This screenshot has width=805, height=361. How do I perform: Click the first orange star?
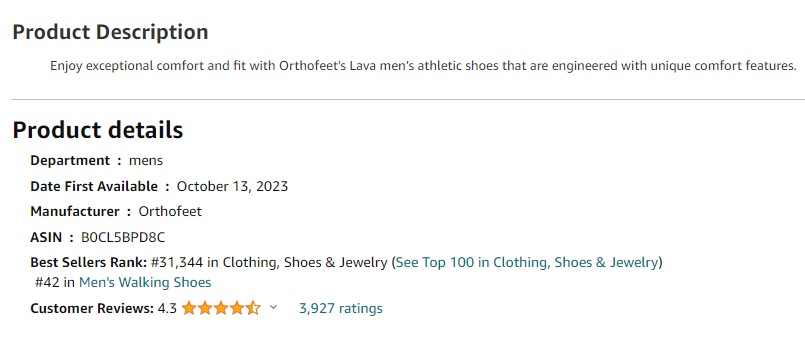tap(189, 308)
